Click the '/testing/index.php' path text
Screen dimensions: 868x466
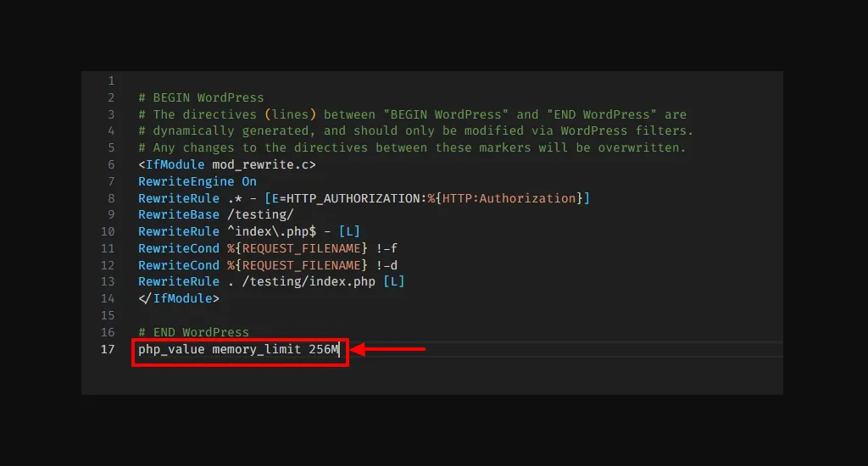point(309,281)
